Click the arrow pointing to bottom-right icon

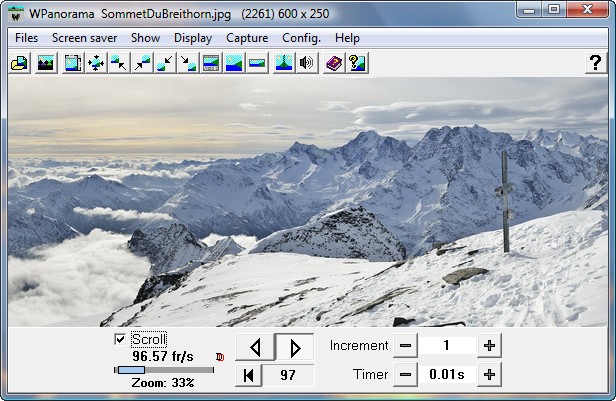click(x=188, y=63)
